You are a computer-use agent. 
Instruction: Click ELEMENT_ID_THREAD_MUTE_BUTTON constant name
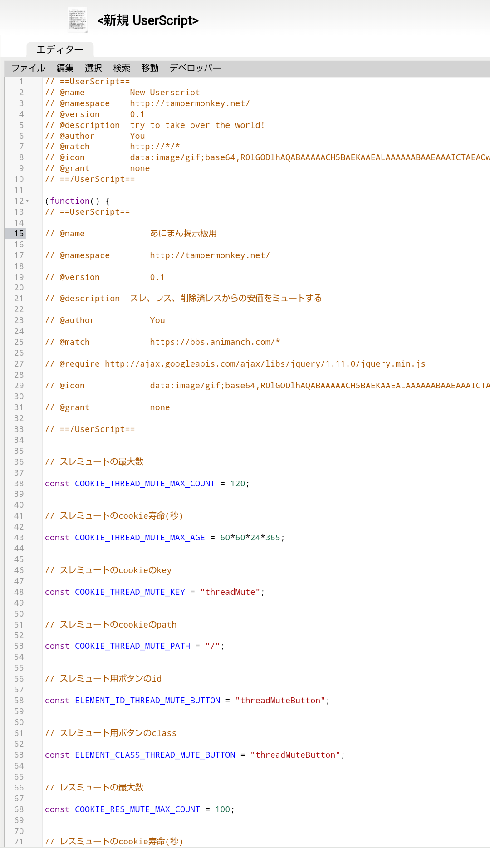147,701
